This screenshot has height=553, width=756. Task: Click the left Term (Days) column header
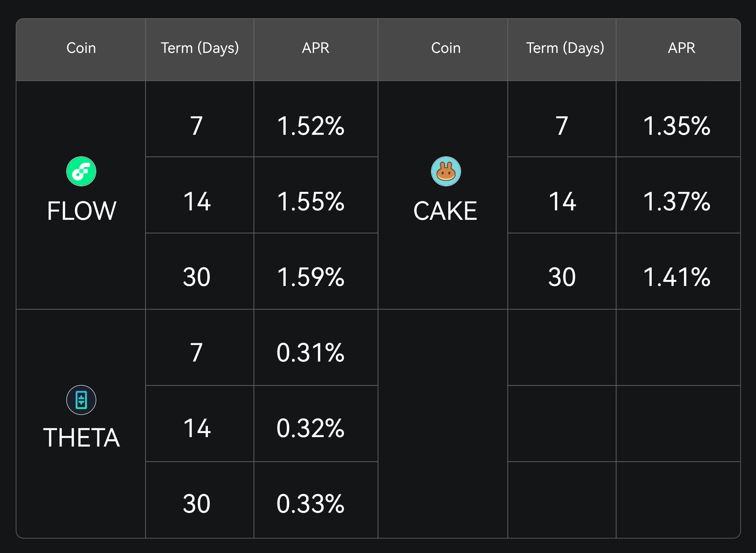[x=199, y=48]
